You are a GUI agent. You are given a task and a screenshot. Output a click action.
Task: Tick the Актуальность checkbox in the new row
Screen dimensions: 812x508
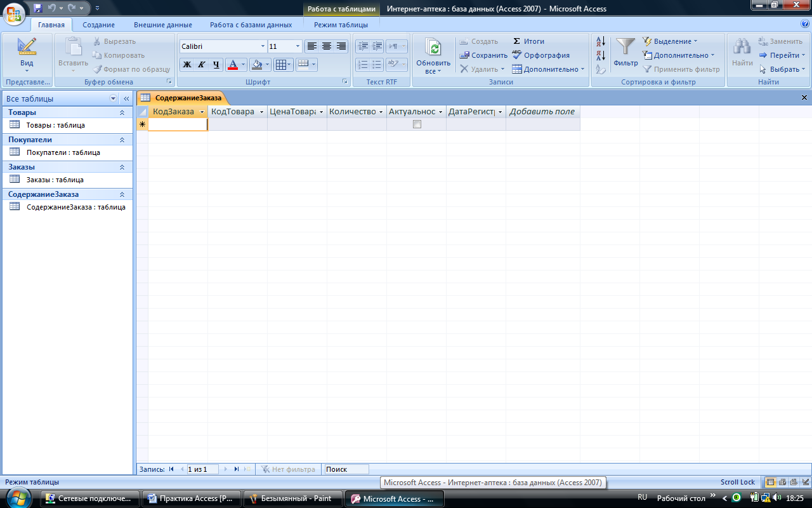417,124
